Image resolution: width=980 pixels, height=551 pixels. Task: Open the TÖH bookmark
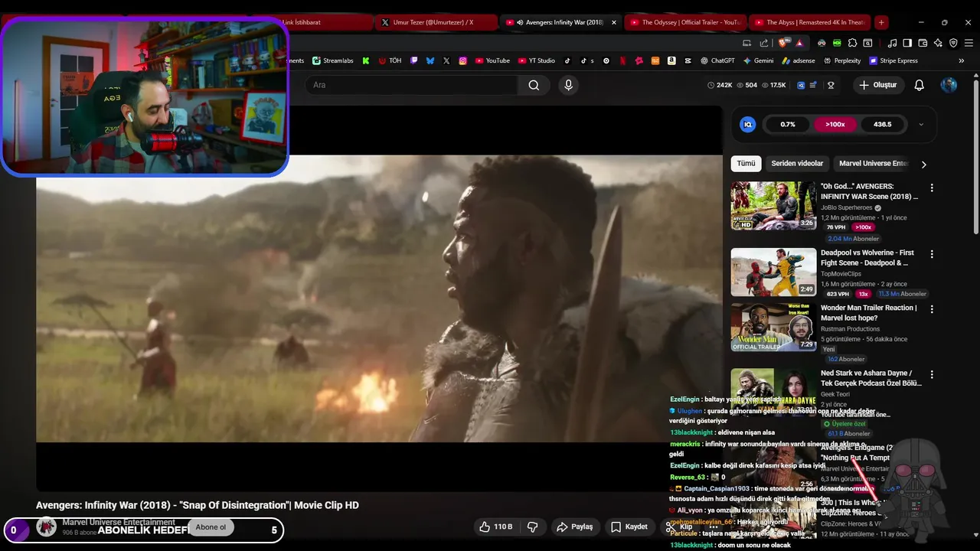[390, 60]
